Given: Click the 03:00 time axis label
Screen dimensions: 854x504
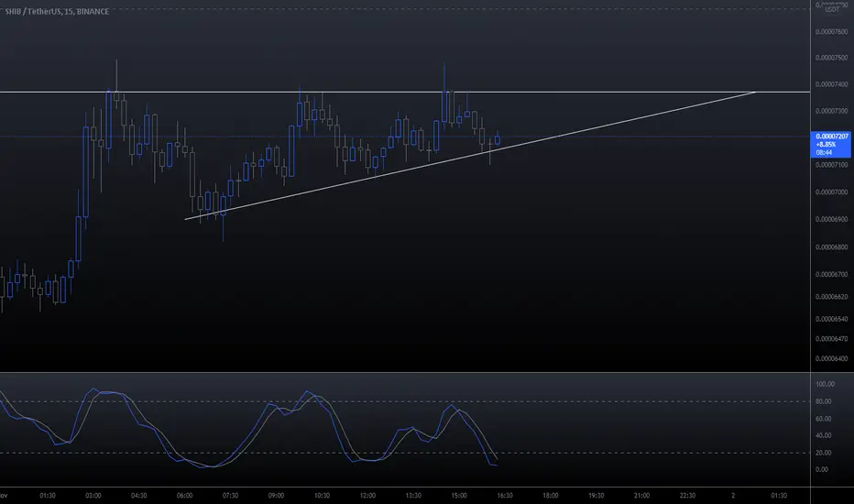Looking at the screenshot, I should (x=93, y=496).
